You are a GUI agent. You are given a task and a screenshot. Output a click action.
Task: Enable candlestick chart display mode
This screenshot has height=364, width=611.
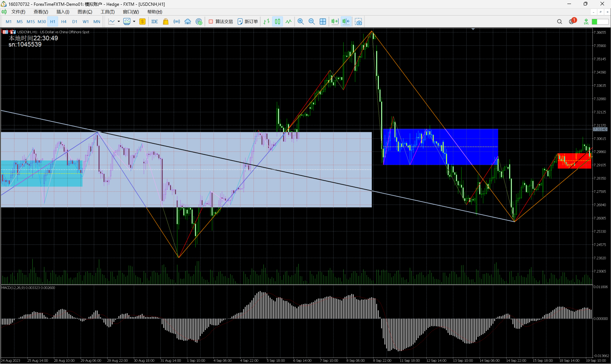click(x=277, y=22)
